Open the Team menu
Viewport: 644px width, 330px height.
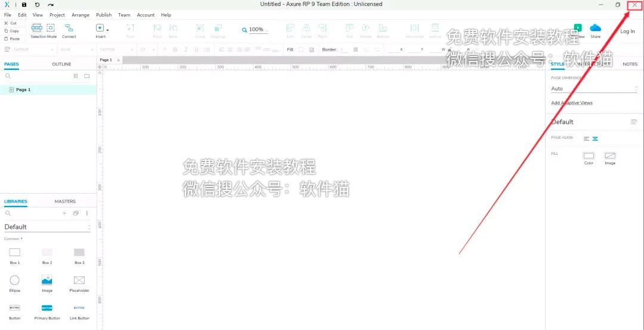124,15
